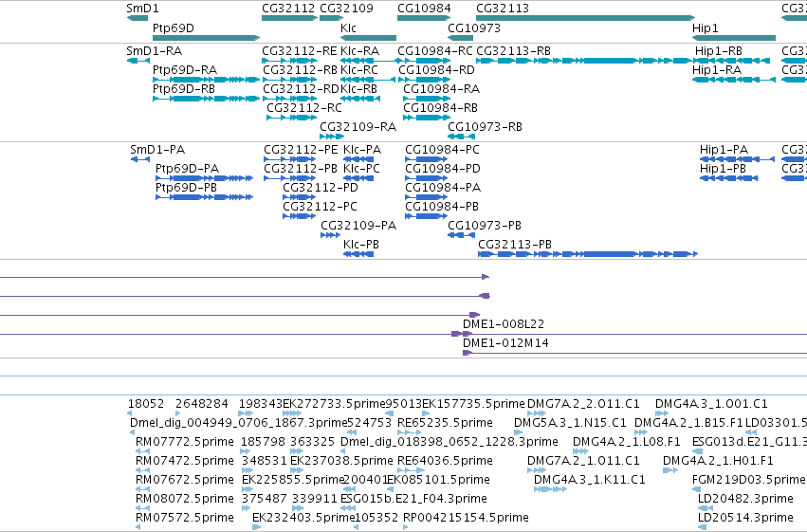Click EST Dmel_dig_018398_0652_1228.3prime
Image resolution: width=807 pixels, height=532 pixels.
[x=449, y=442]
